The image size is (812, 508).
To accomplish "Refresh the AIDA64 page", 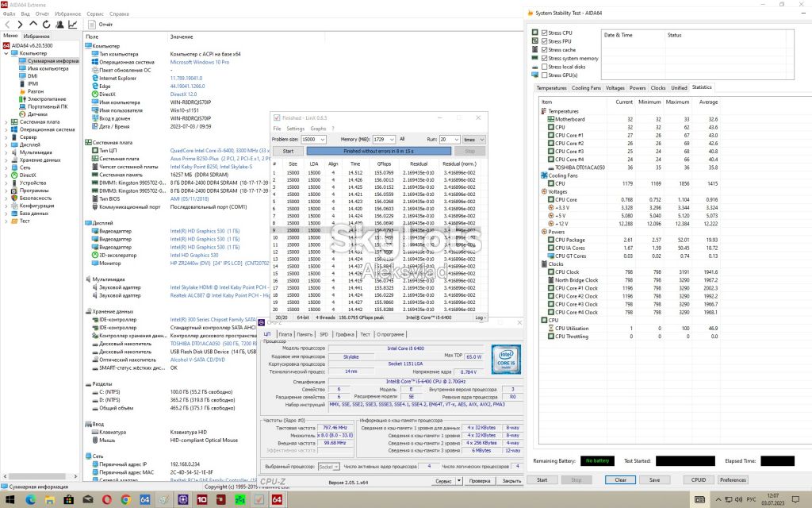I will pos(46,25).
